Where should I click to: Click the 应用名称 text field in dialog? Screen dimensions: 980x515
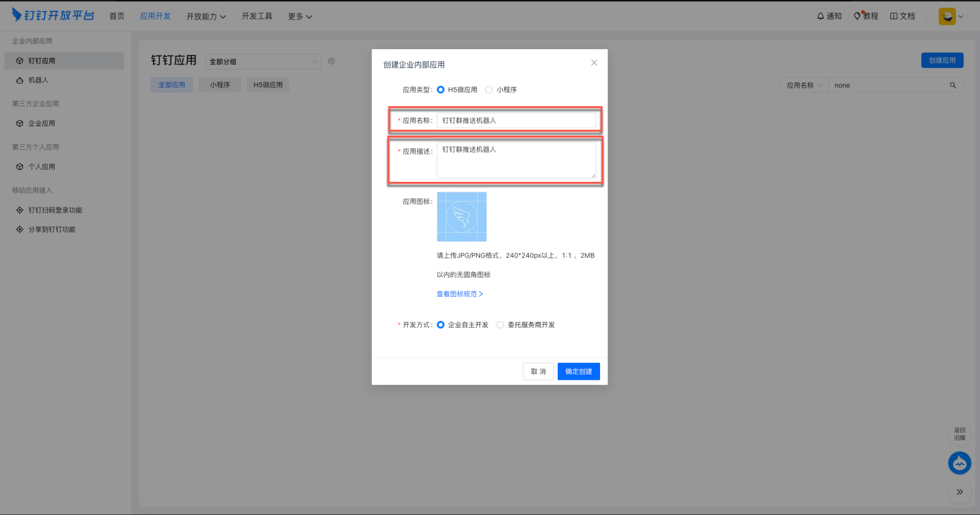[x=516, y=120]
